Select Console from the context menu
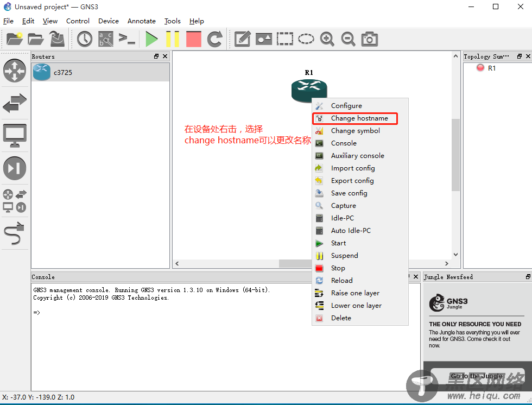The width and height of the screenshot is (532, 405). click(x=360, y=143)
